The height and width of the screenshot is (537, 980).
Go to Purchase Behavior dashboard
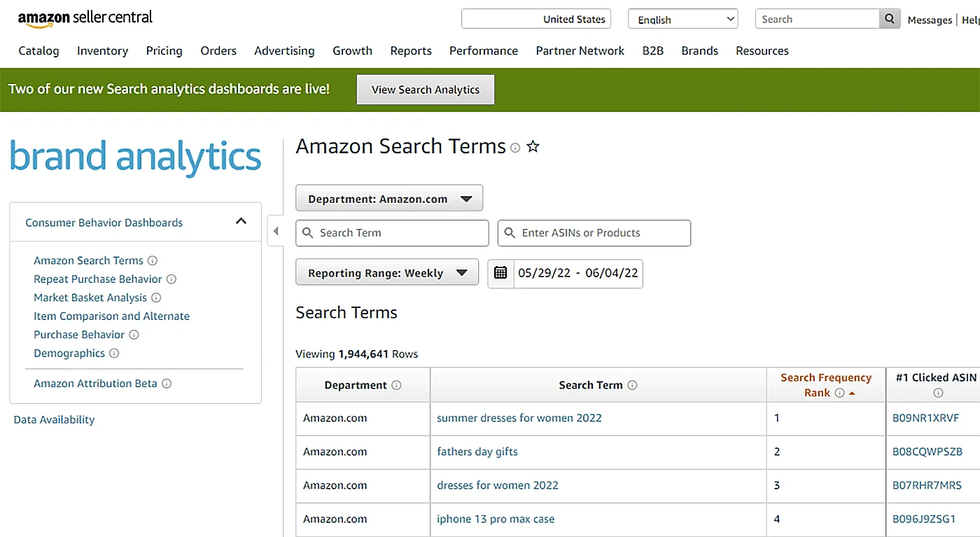[x=79, y=335]
